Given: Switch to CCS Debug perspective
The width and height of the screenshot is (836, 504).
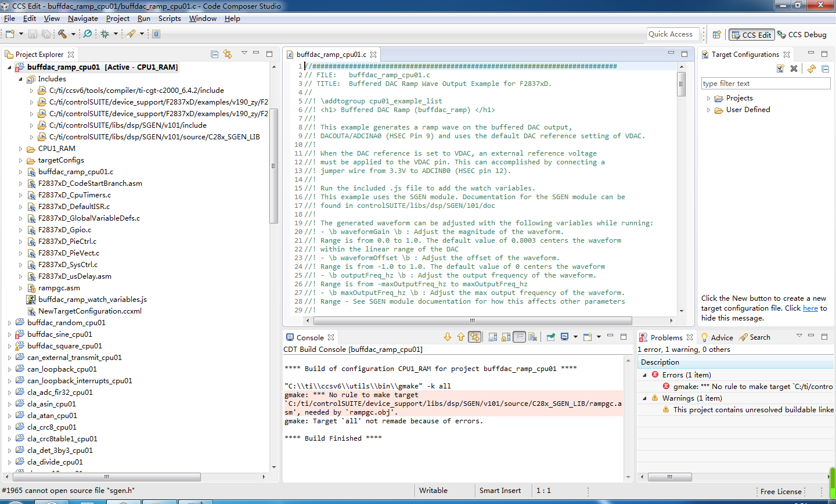Looking at the screenshot, I should pos(802,35).
